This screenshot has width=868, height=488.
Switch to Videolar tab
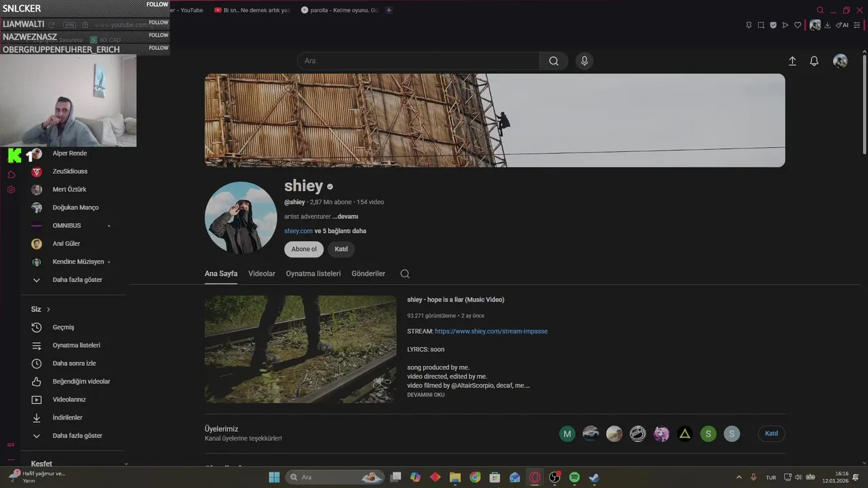[x=262, y=274]
